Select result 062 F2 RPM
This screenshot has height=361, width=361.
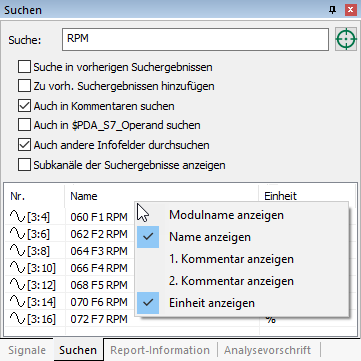[x=99, y=234]
